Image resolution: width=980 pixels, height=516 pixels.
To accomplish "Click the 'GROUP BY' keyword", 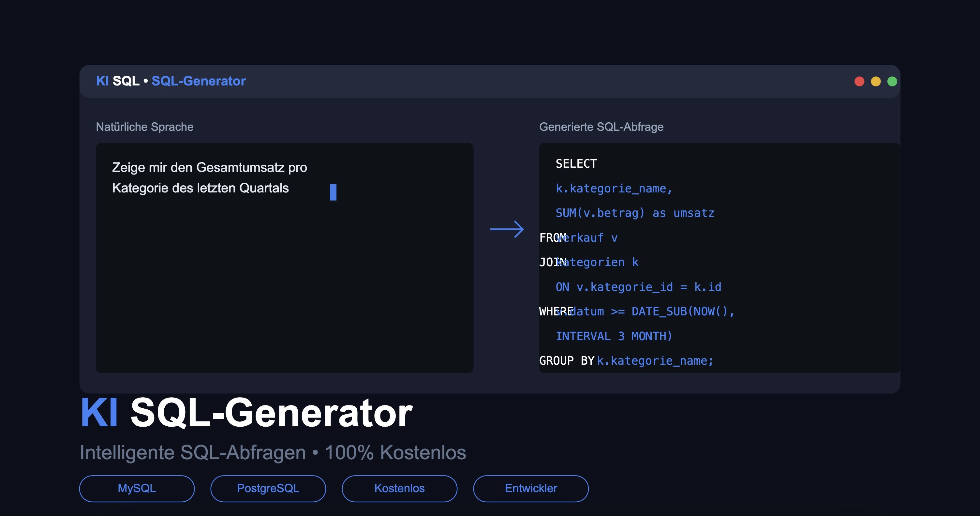I will pyautogui.click(x=567, y=361).
